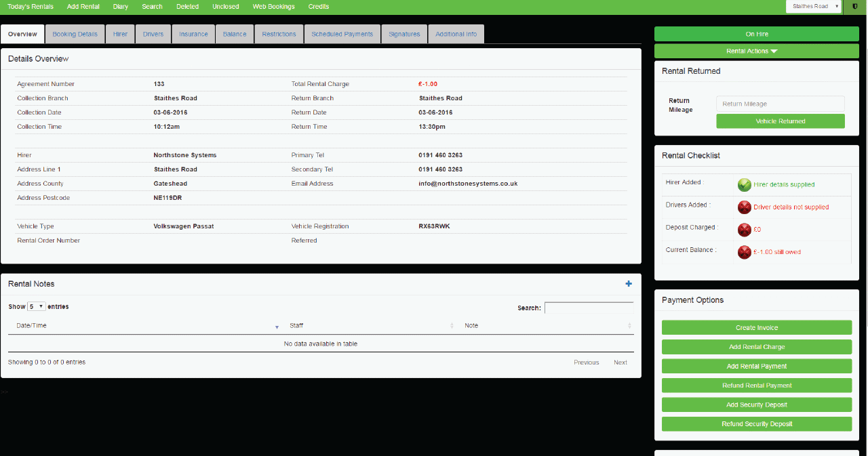Screen dimensions: 868x456
Task: Open the Scheduled Payments tab
Action: click(342, 34)
